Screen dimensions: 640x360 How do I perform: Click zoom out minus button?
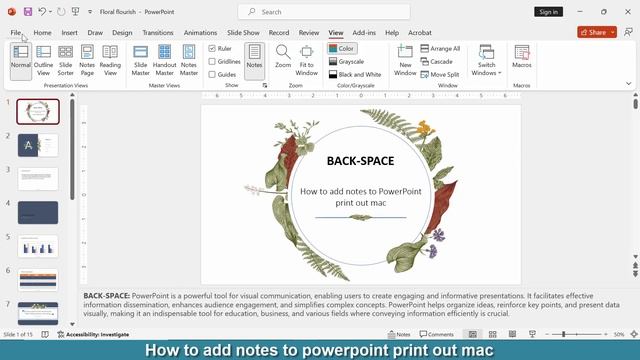pos(547,334)
